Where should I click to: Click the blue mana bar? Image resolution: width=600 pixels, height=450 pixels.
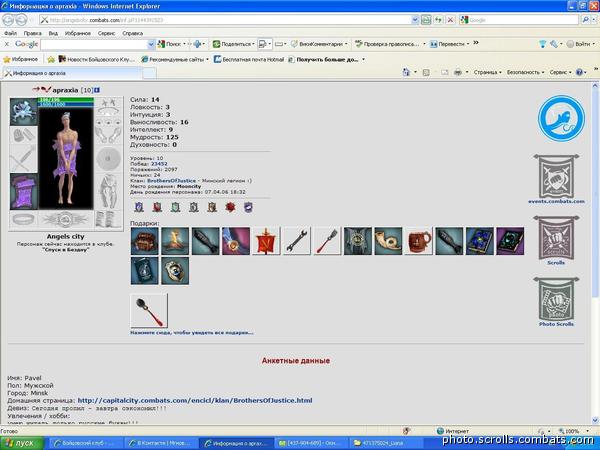(x=66, y=104)
